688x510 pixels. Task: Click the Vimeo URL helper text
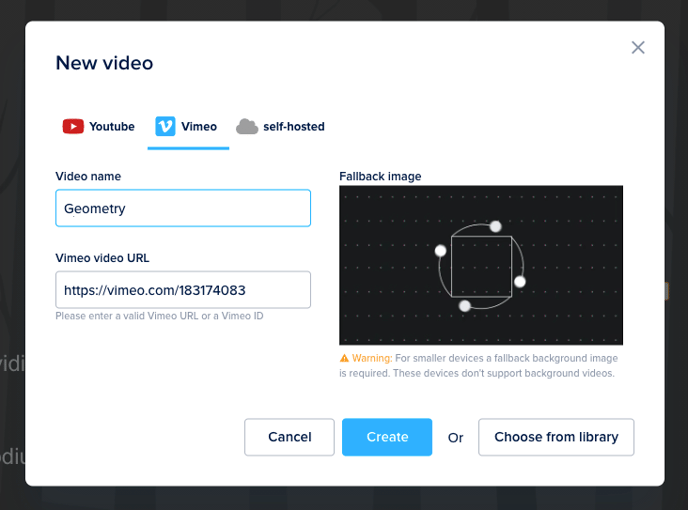pos(160,317)
